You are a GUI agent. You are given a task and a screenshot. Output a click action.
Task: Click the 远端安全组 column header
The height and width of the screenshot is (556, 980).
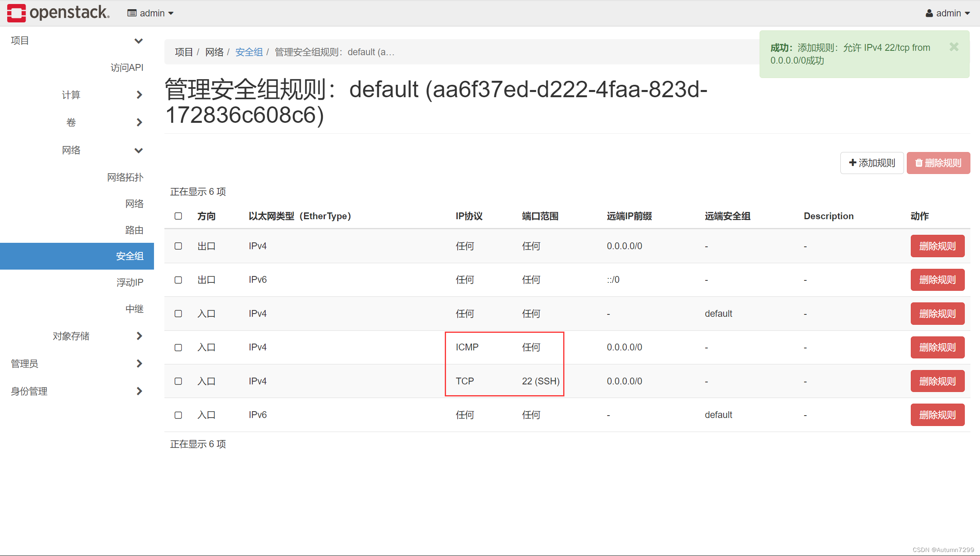point(728,216)
